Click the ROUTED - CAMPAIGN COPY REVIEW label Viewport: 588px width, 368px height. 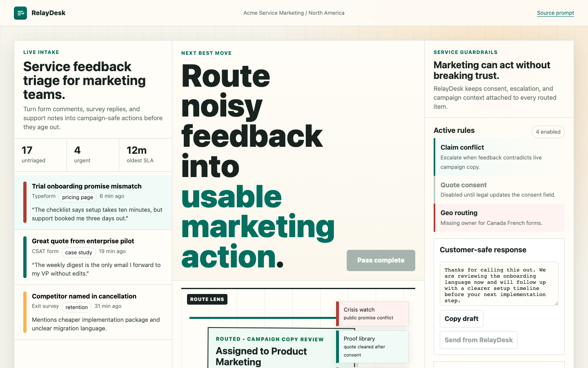pyautogui.click(x=269, y=339)
